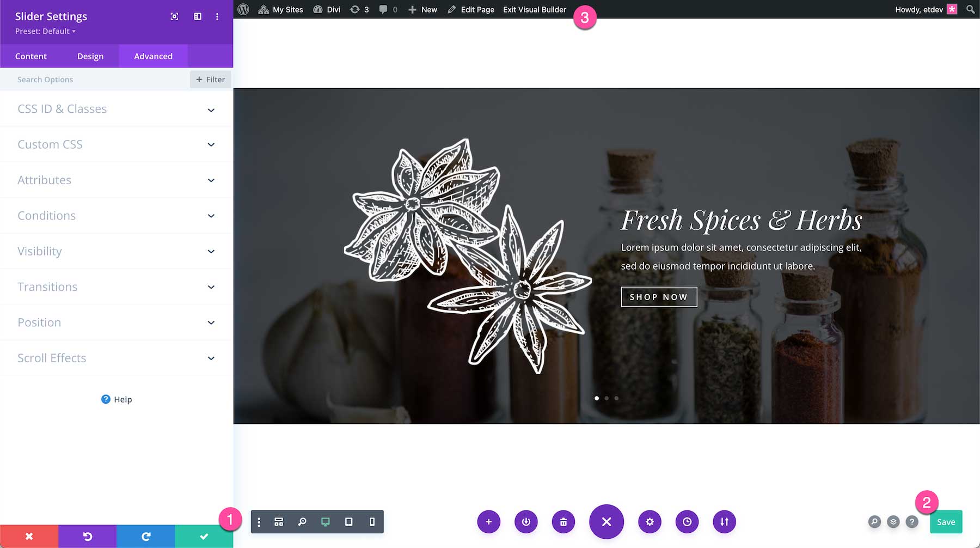Click the star anise slide illustration
The width and height of the screenshot is (980, 548).
[x=468, y=256]
